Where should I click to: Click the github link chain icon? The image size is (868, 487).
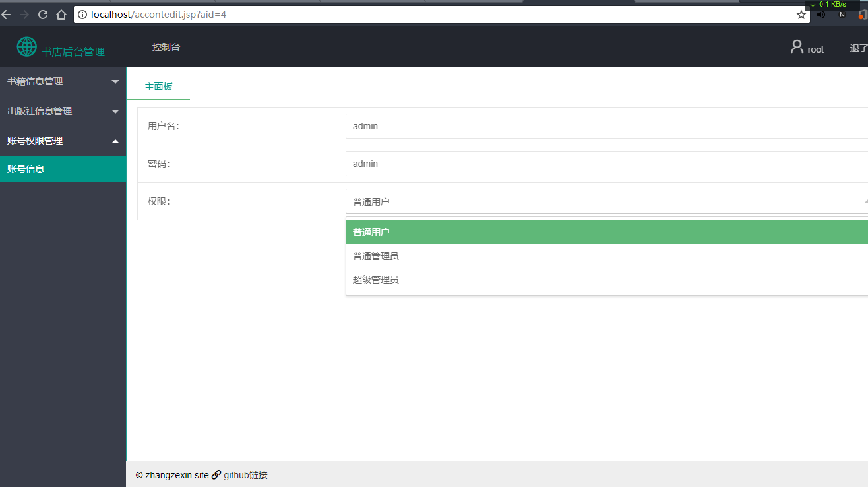(x=216, y=474)
